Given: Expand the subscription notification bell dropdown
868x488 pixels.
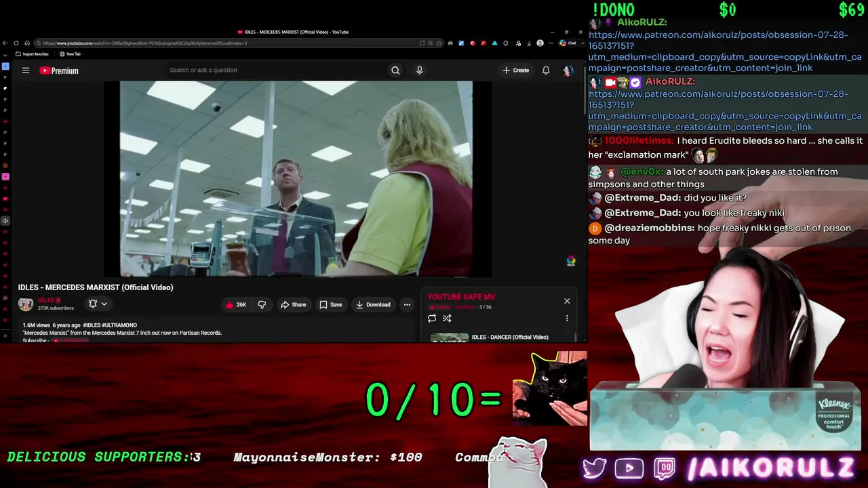Looking at the screenshot, I should (98, 304).
